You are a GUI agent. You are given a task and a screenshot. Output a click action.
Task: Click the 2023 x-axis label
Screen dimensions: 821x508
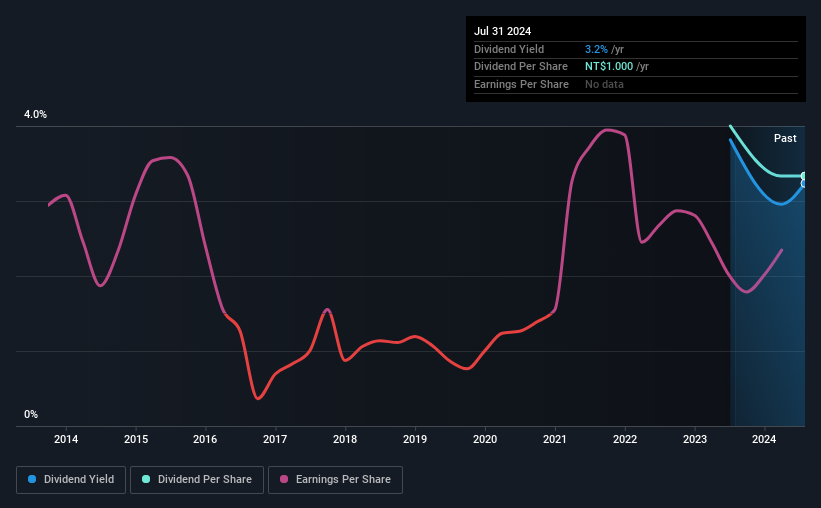[x=695, y=439]
